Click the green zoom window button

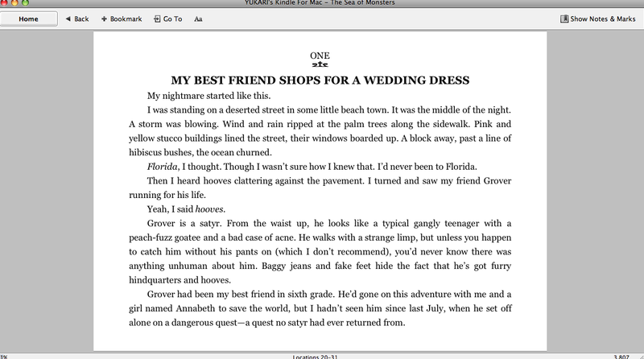coord(25,2)
